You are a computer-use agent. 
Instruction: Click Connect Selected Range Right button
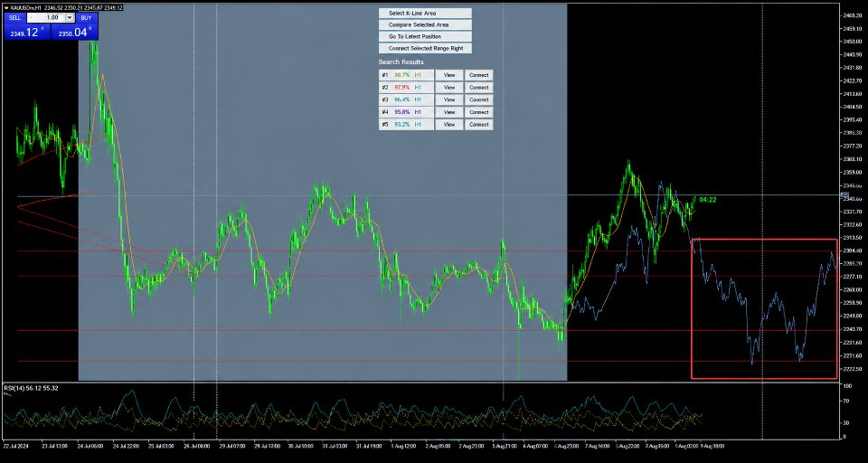click(425, 49)
